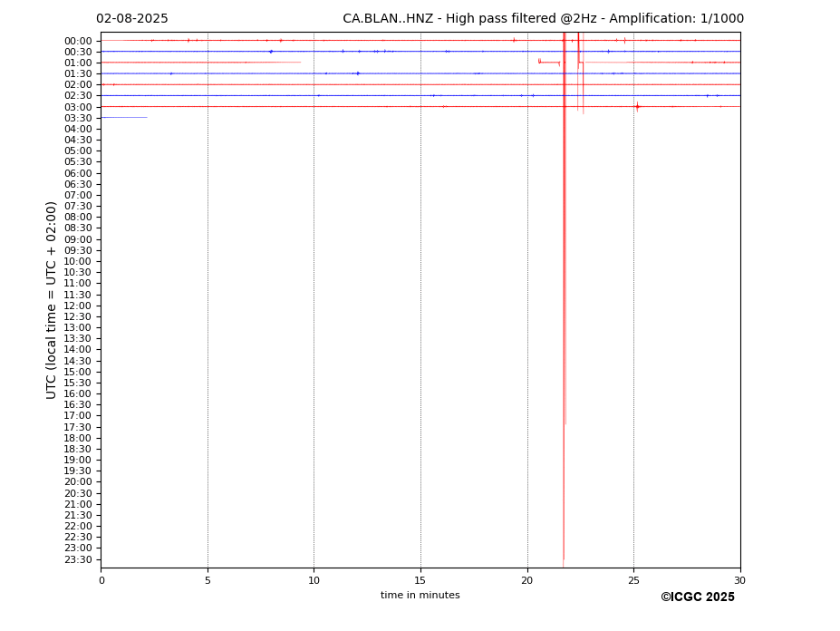Click the x-axis tick label 10

pyautogui.click(x=314, y=580)
